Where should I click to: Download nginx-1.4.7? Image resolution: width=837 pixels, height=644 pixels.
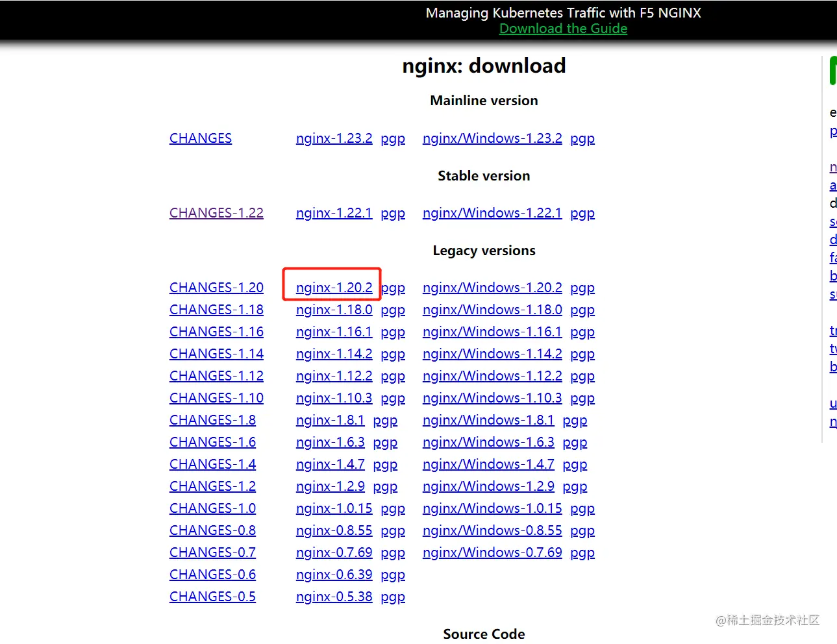tap(331, 464)
